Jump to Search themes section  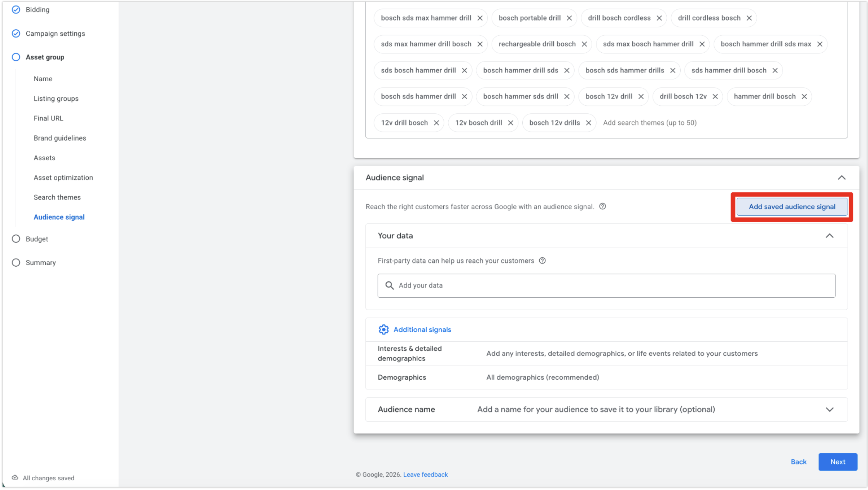(x=57, y=197)
